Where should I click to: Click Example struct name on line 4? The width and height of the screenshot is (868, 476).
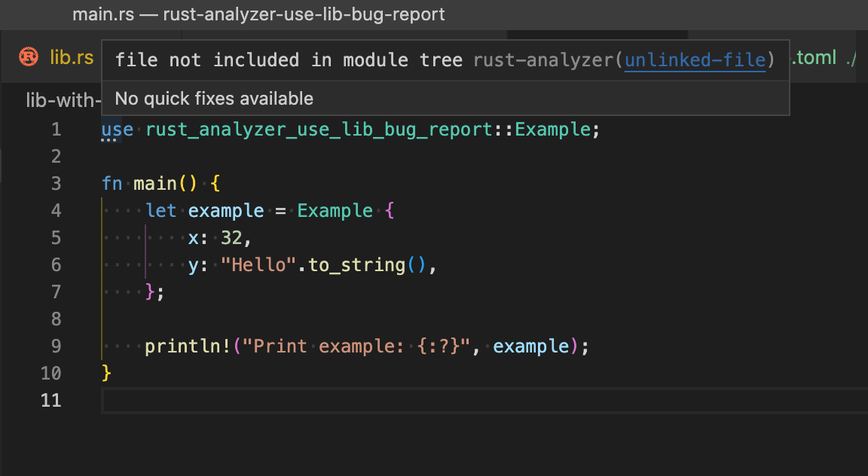(x=335, y=210)
